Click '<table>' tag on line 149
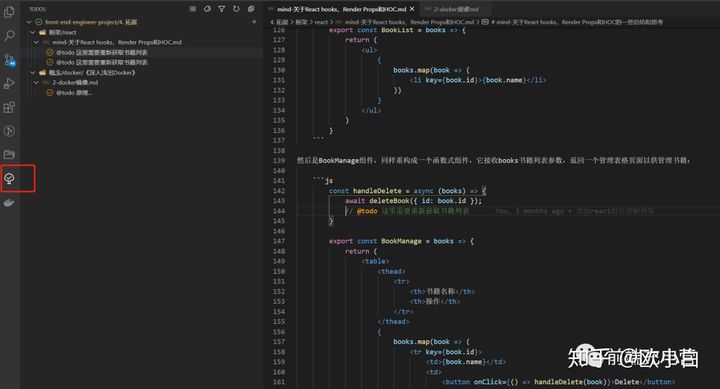Image resolution: width=720 pixels, height=389 pixels. [375, 261]
